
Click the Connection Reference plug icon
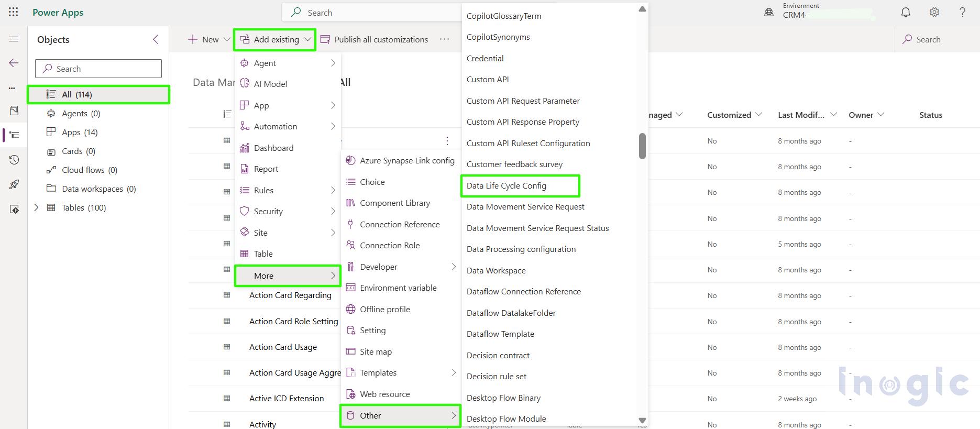coord(350,224)
